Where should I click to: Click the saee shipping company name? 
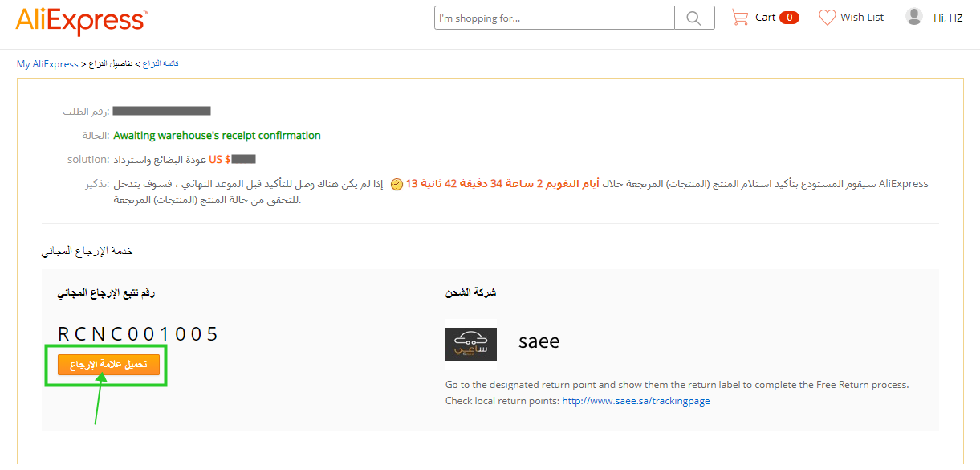[539, 341]
